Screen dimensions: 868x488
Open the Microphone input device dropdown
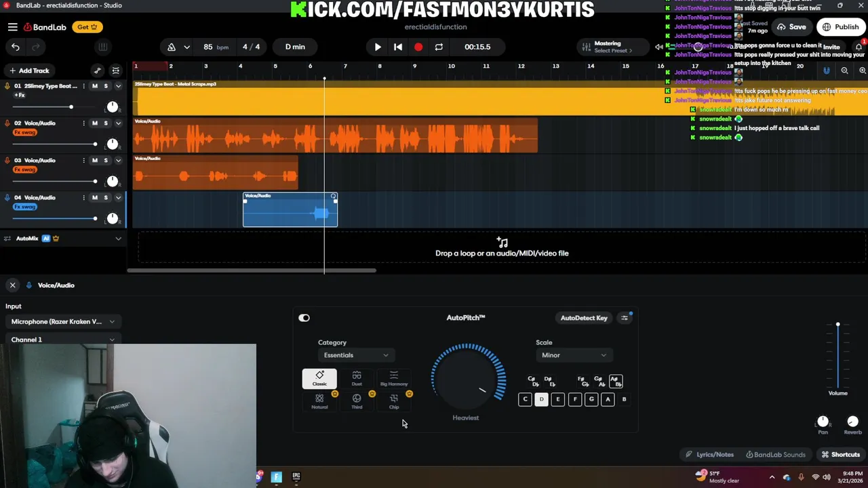pyautogui.click(x=62, y=322)
